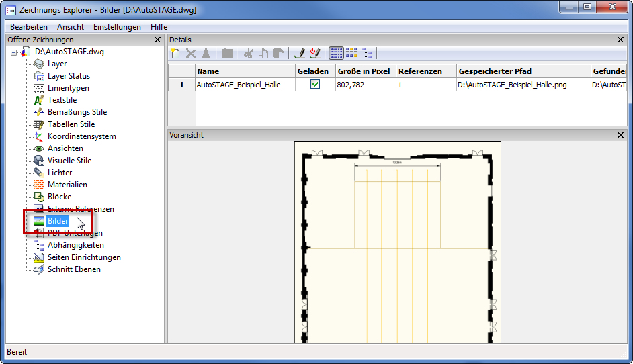Select Materialien in the tree
Image resolution: width=633 pixels, height=364 pixels.
[x=67, y=185]
